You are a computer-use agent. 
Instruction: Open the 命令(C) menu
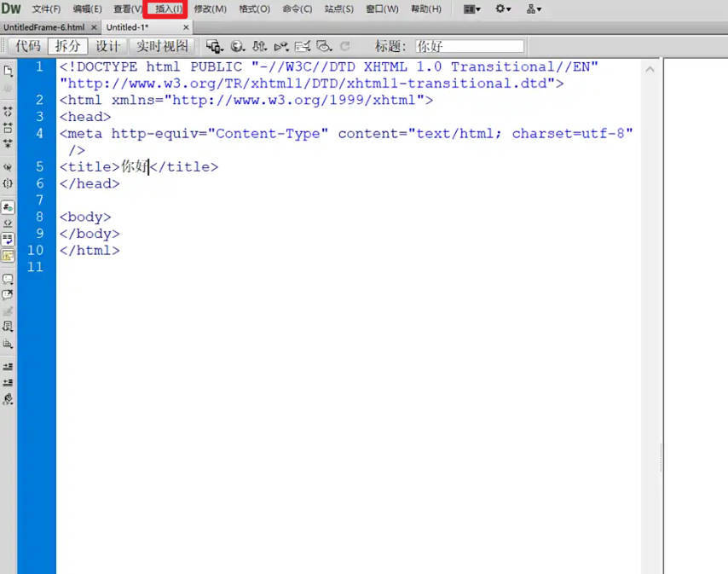point(298,9)
